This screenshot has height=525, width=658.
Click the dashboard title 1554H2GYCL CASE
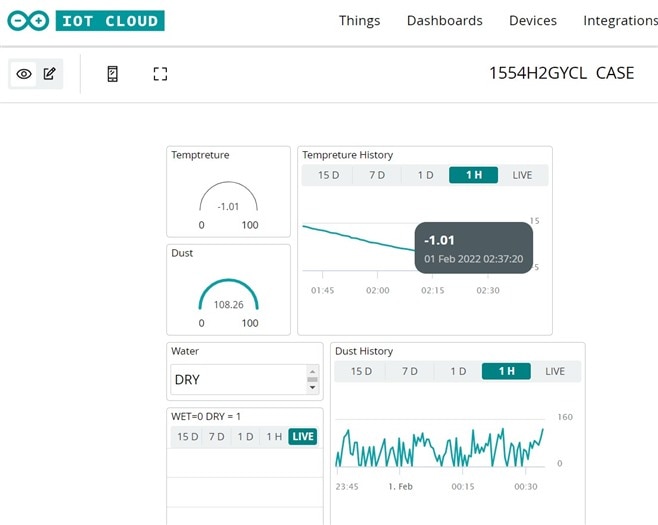click(561, 73)
